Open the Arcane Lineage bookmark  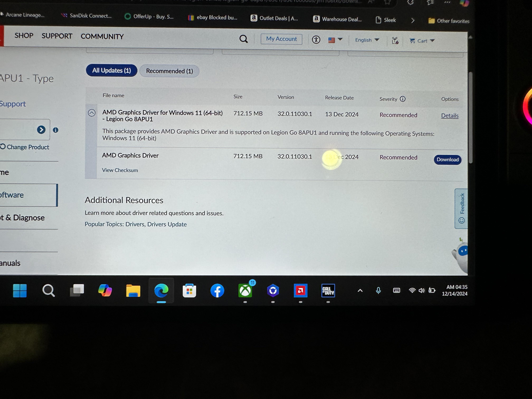[x=22, y=15]
